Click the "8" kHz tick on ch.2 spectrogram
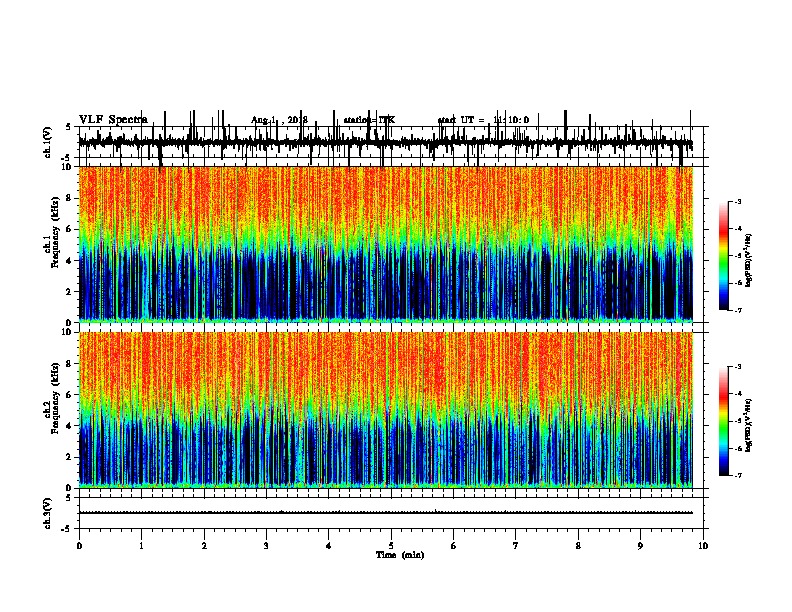792x612 pixels. (x=70, y=364)
